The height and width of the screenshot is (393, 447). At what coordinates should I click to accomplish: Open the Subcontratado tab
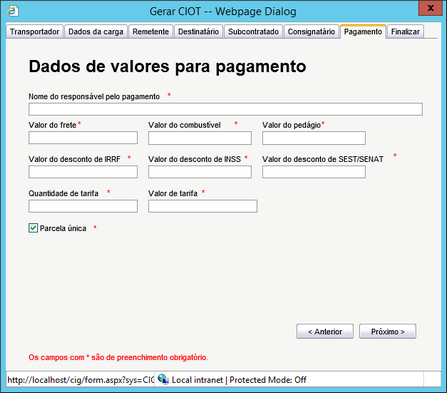click(x=253, y=32)
